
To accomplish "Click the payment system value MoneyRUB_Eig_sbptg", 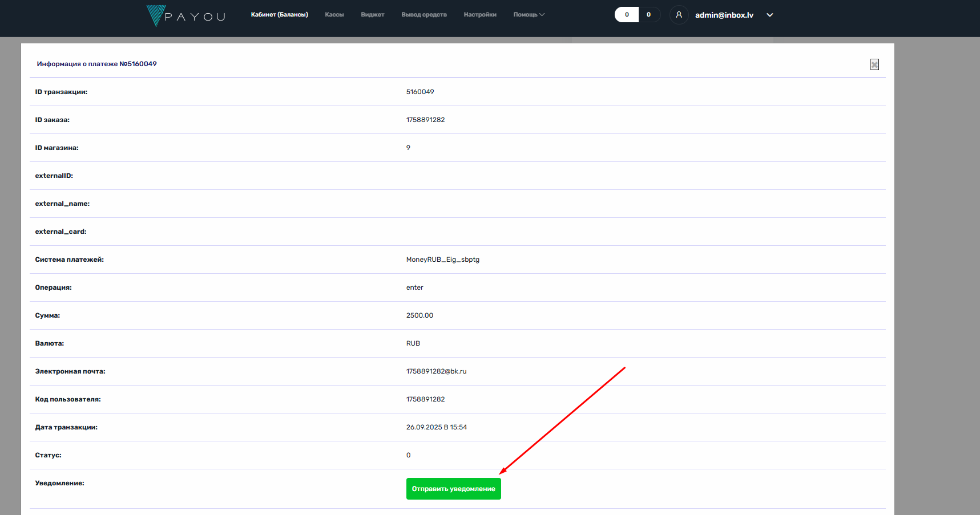I will [442, 259].
